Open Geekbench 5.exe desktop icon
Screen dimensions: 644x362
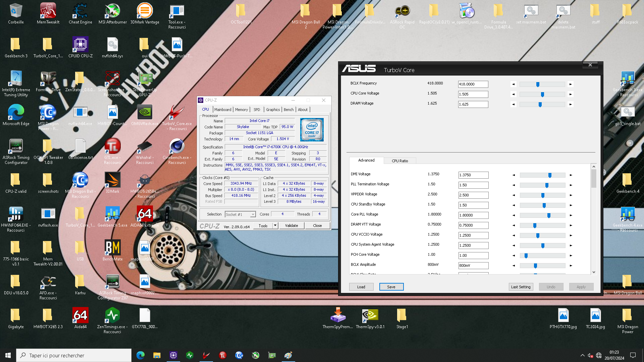click(112, 217)
